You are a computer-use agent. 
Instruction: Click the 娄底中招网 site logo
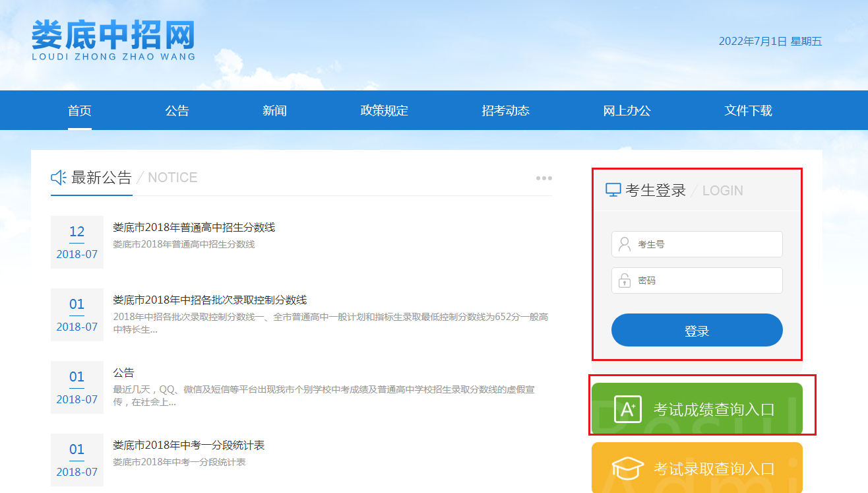click(113, 40)
